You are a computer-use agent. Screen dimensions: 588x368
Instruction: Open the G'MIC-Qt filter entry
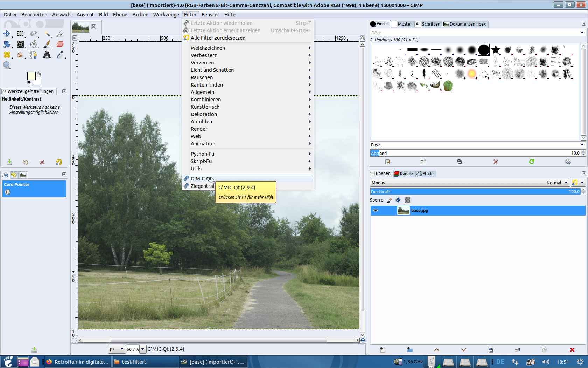(x=248, y=179)
